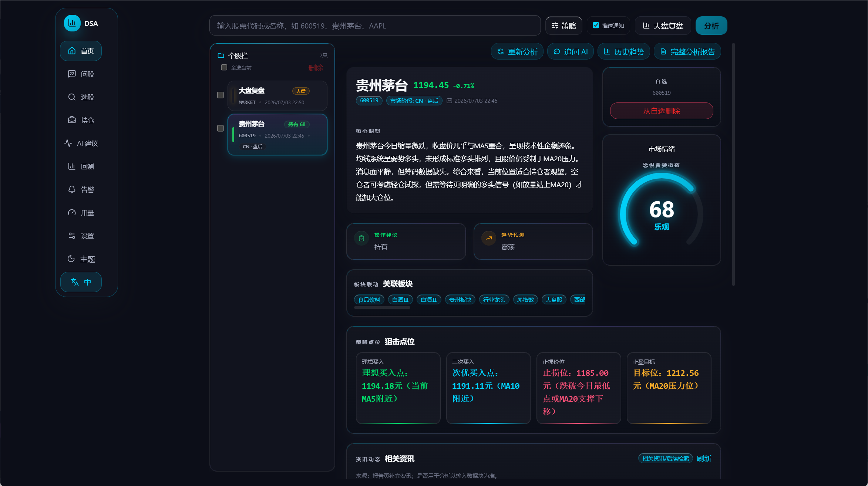Select the 贵州茅台 600519 card
This screenshot has width=868, height=486.
(277, 135)
